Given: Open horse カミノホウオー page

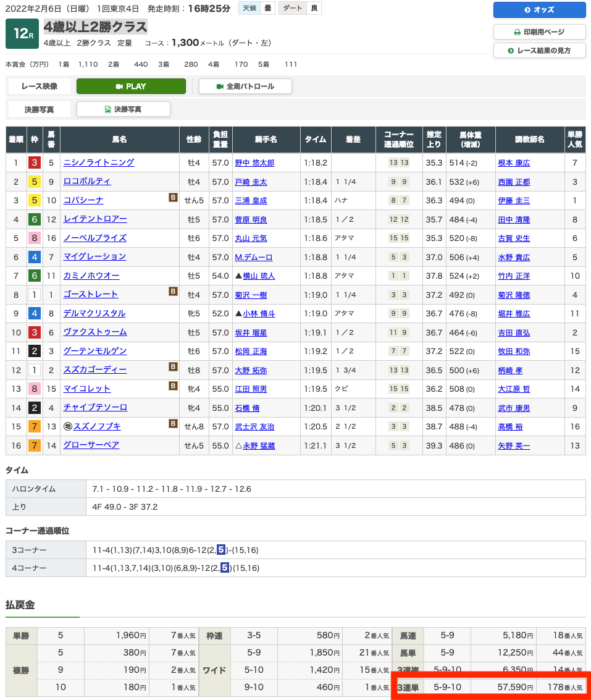Looking at the screenshot, I should [91, 276].
